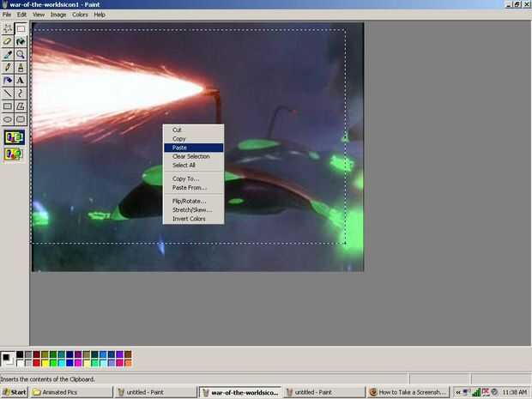Open the Colors menu
The image size is (532, 399).
click(x=80, y=15)
